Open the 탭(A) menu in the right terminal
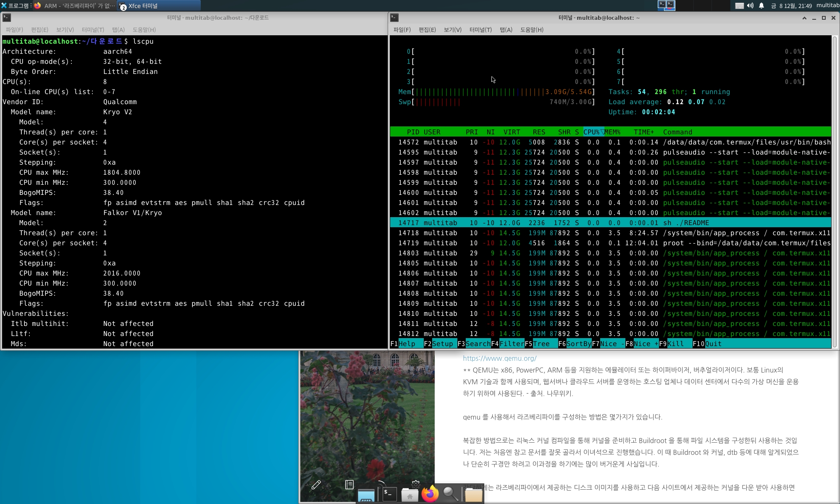This screenshot has height=504, width=840. click(x=506, y=30)
